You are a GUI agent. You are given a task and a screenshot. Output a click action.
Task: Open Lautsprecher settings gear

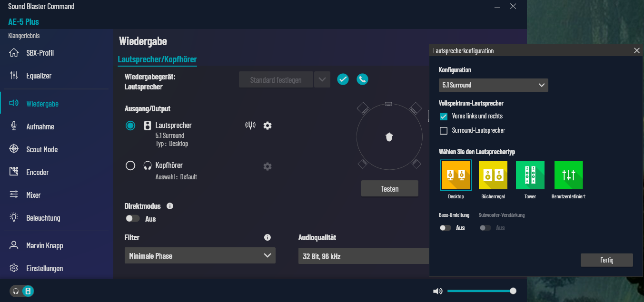(x=268, y=126)
